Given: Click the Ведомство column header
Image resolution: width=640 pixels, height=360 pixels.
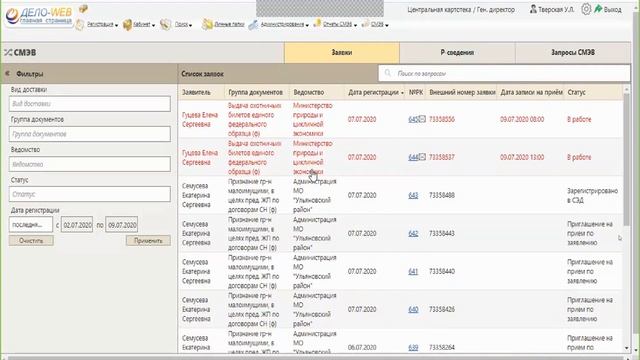Looking at the screenshot, I should (x=309, y=93).
